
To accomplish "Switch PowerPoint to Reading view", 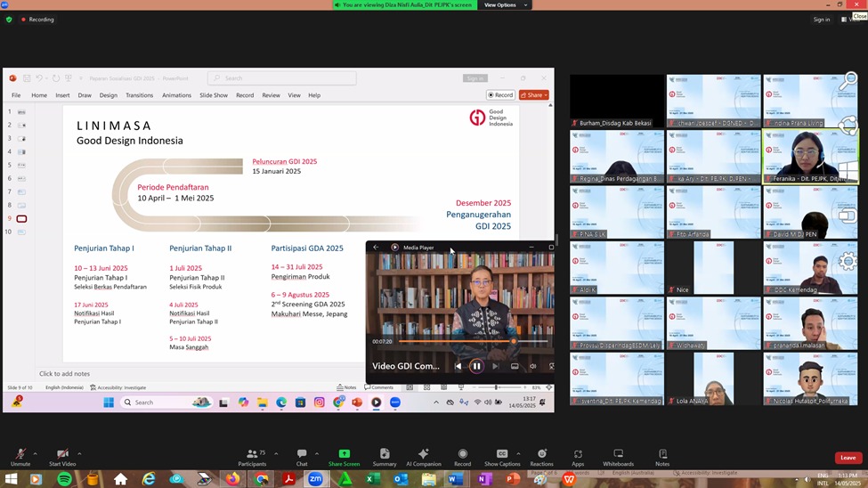I will point(444,387).
